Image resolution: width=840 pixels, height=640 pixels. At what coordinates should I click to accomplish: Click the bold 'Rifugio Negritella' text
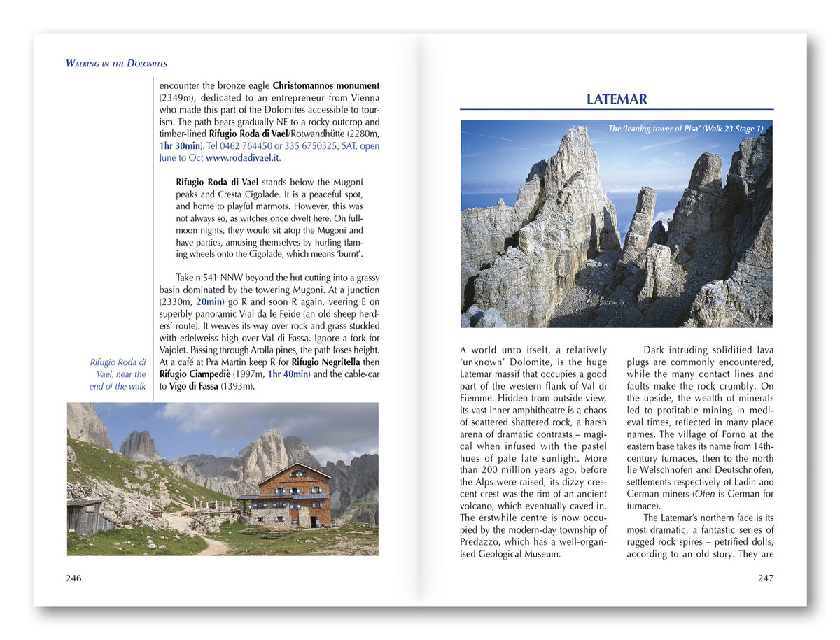click(326, 362)
